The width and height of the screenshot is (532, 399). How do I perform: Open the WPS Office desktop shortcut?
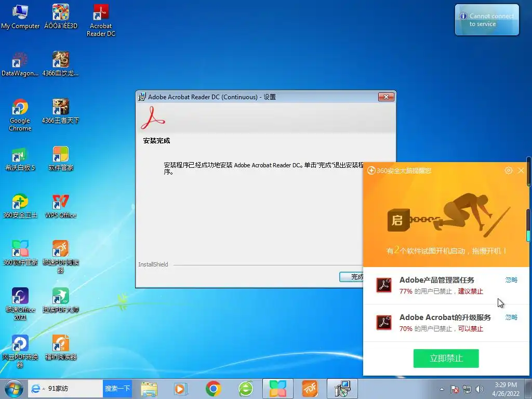point(60,206)
